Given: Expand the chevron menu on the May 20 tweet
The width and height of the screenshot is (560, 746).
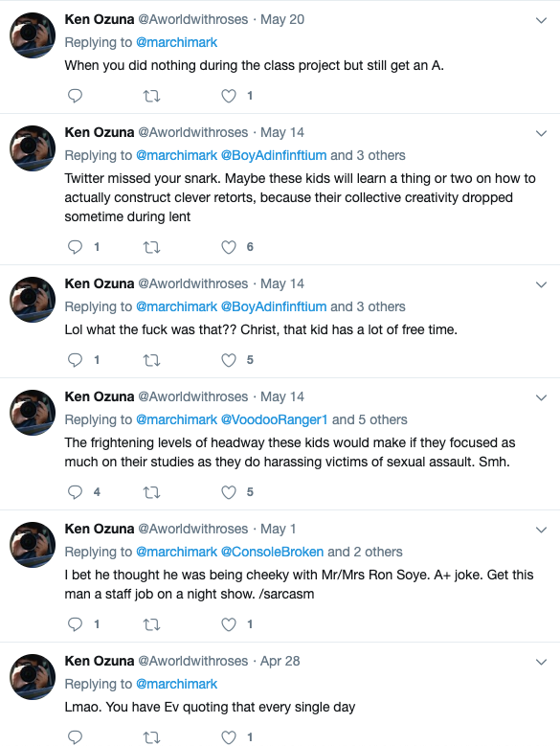Looking at the screenshot, I should pyautogui.click(x=541, y=20).
